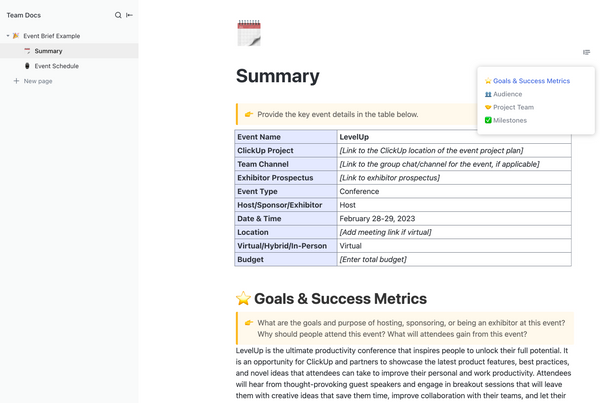The width and height of the screenshot is (600, 403).
Task: Click the exhibitor prospectus link cell
Action: coord(390,178)
